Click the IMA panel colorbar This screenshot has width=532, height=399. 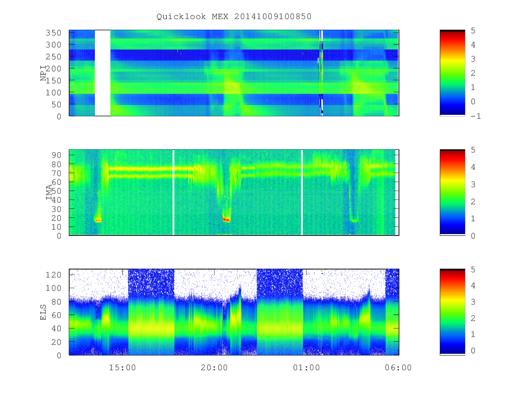click(x=452, y=192)
